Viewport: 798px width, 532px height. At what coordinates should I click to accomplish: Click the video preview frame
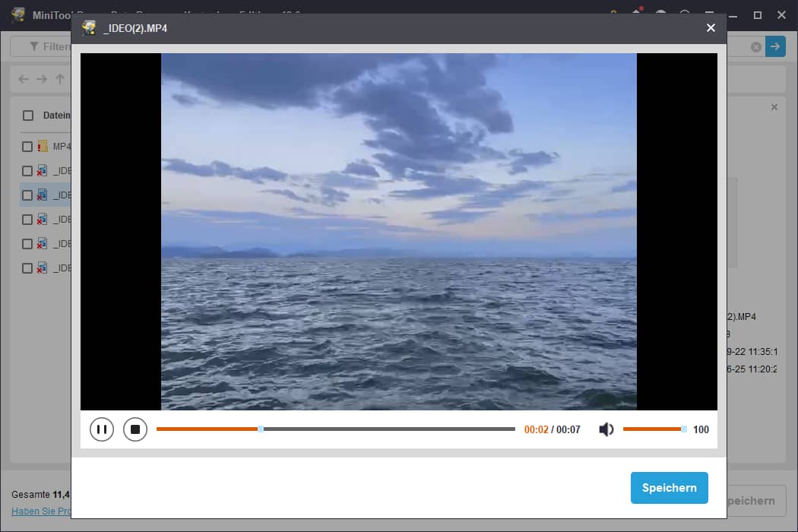tap(398, 231)
